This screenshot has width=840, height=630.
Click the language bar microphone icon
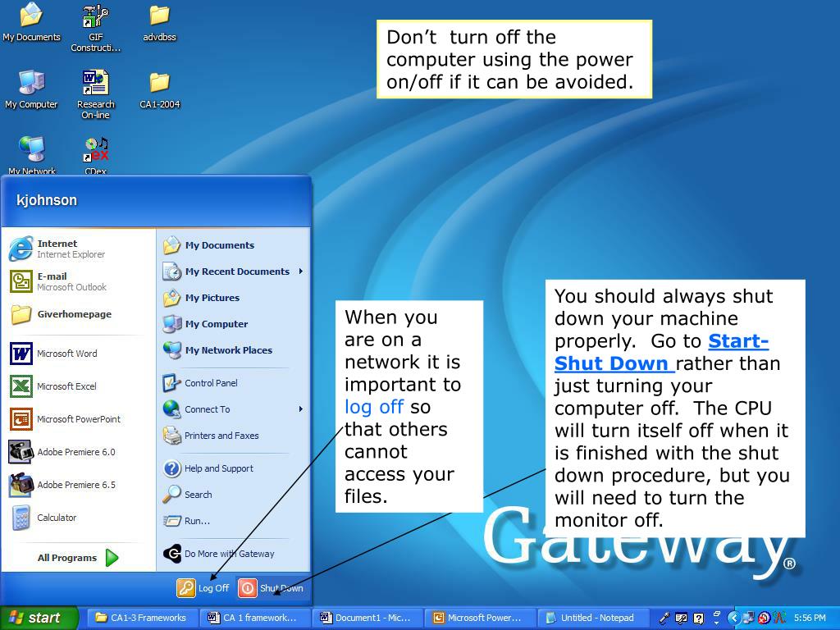[664, 619]
